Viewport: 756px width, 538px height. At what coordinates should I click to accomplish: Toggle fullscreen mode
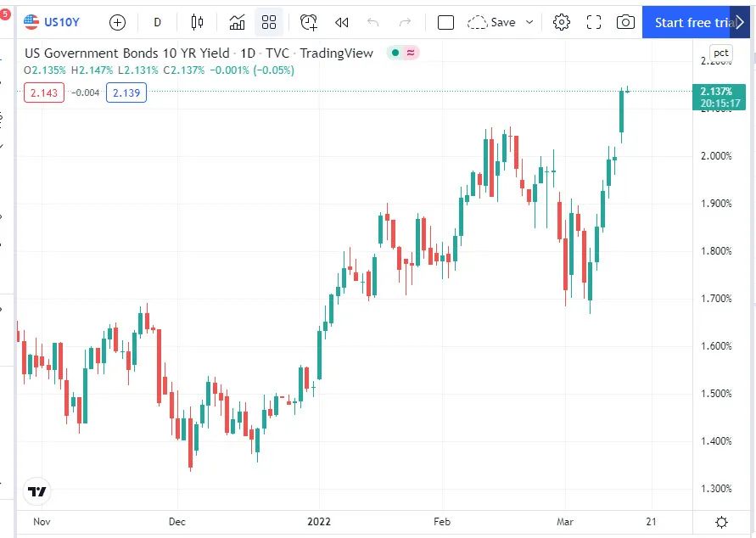pos(594,22)
